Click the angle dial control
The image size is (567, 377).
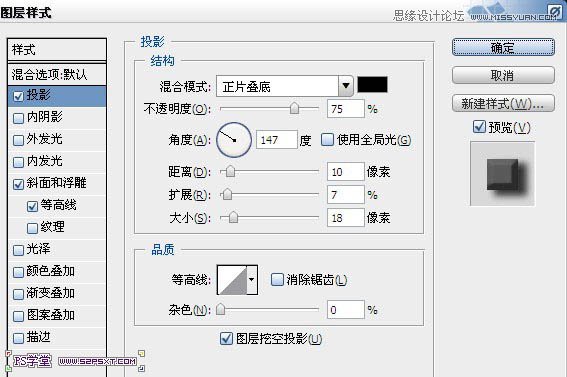point(234,140)
